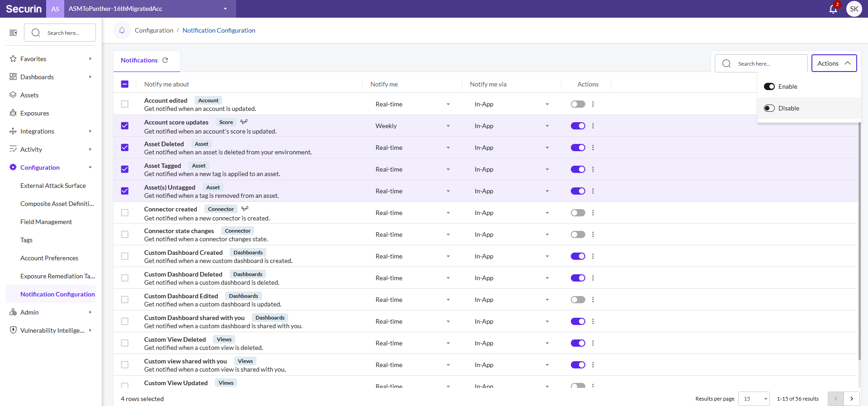Check the Connector created checkbox
The height and width of the screenshot is (406, 868).
coord(125,213)
